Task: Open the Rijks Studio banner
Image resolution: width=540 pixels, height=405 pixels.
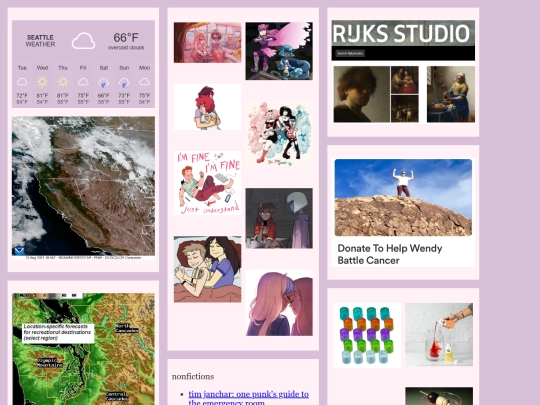Action: pos(403,33)
